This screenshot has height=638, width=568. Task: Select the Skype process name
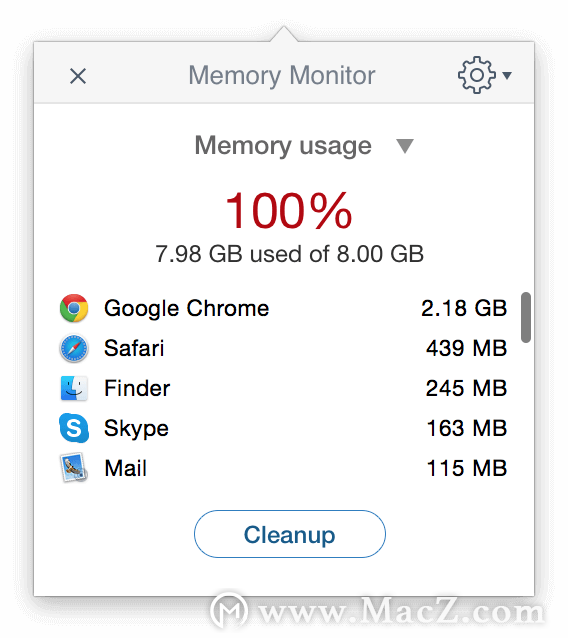coord(136,429)
